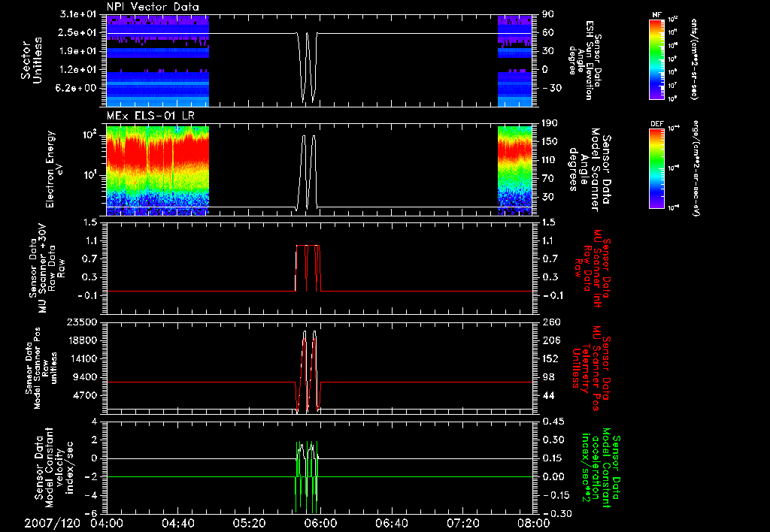770x532 pixels.
Task: Click the '2007/120' date label
Action: [52, 523]
